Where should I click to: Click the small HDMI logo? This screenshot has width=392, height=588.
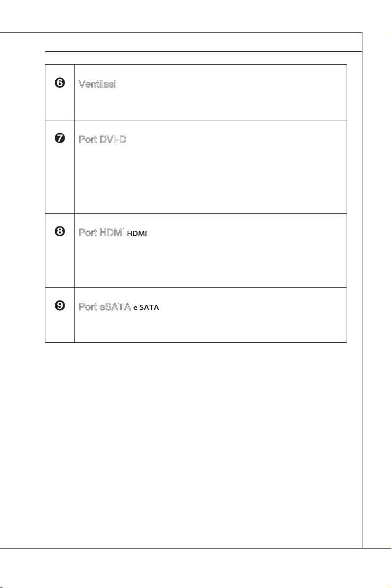coord(137,233)
